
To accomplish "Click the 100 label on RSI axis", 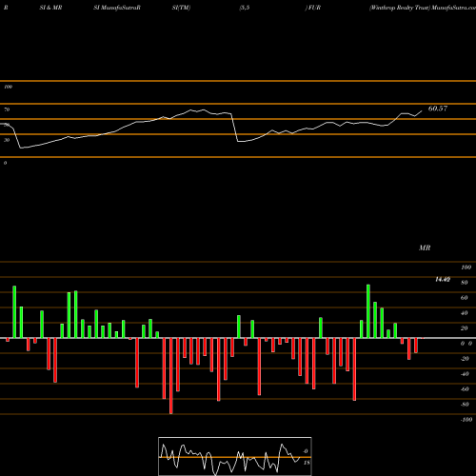I will pos(8,87).
